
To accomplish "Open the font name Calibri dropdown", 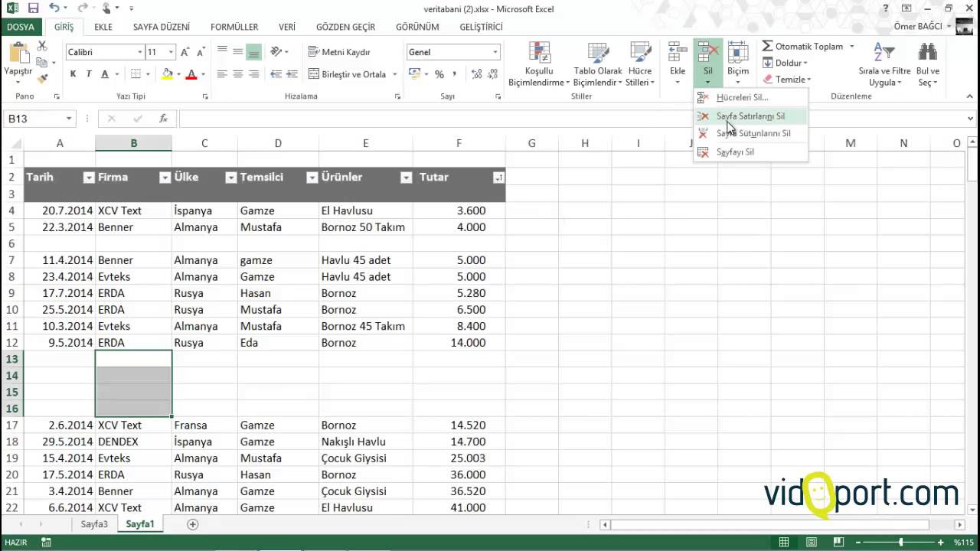I will click(140, 52).
